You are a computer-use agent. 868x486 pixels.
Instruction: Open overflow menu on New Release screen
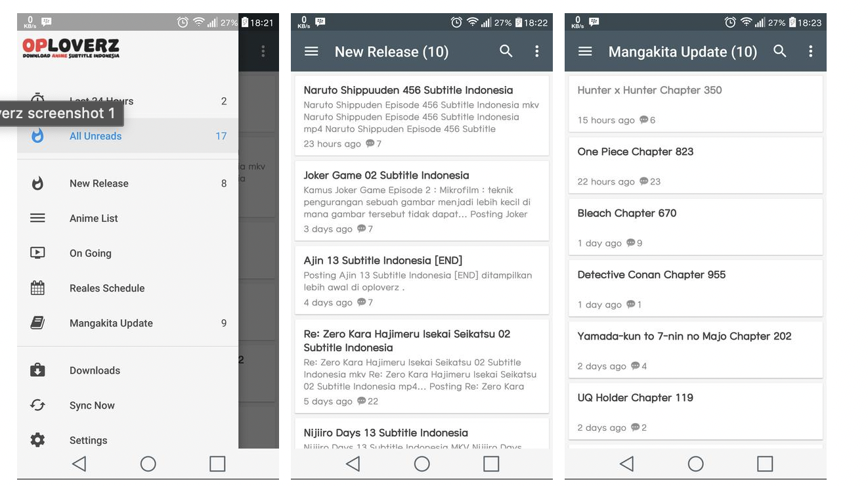[537, 51]
